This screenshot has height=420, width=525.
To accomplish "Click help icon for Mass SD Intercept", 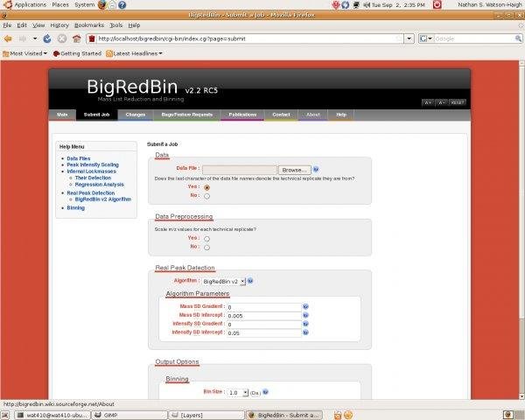I will pyautogui.click(x=305, y=315).
